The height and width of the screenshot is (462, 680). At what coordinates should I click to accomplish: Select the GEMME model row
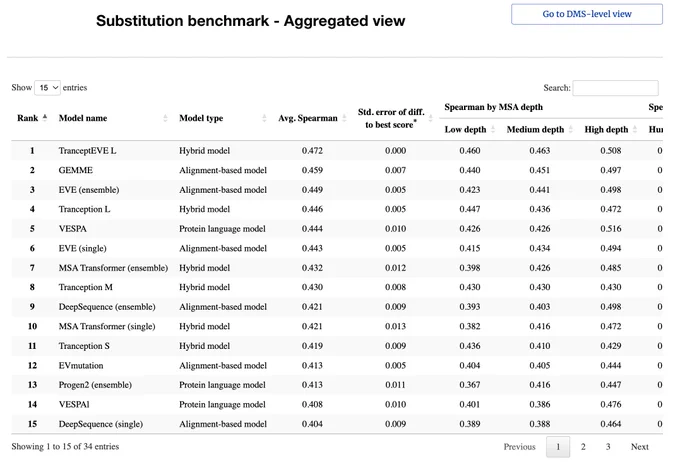(x=337, y=170)
